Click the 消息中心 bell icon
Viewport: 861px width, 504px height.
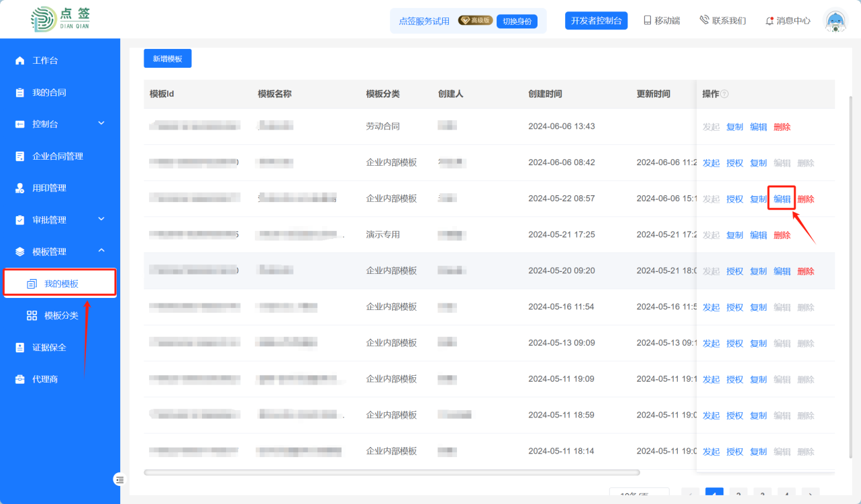coord(770,21)
